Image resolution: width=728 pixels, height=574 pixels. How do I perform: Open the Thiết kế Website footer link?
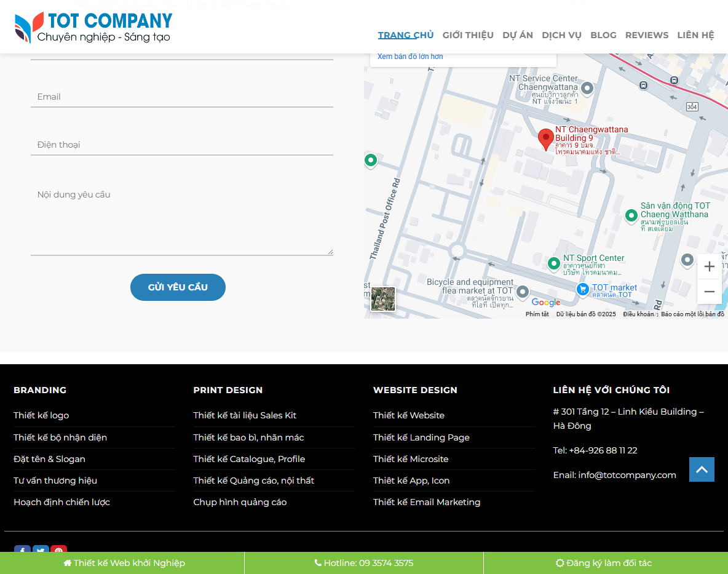click(408, 415)
